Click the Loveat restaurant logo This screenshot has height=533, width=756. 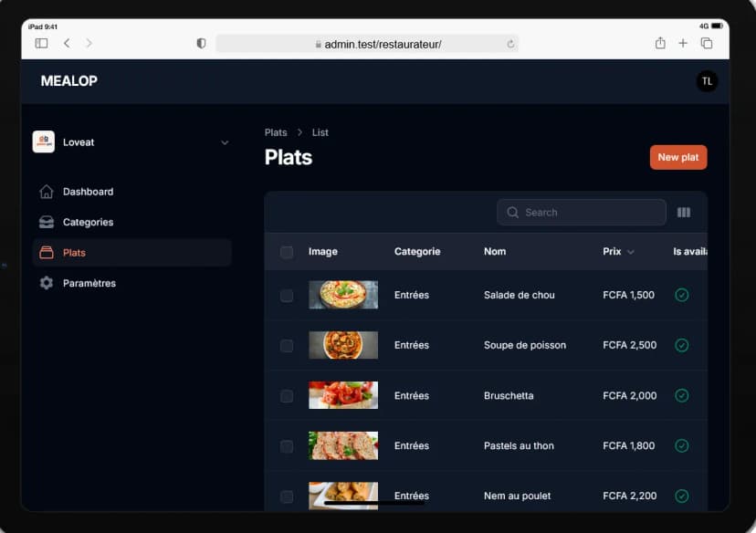pos(43,141)
